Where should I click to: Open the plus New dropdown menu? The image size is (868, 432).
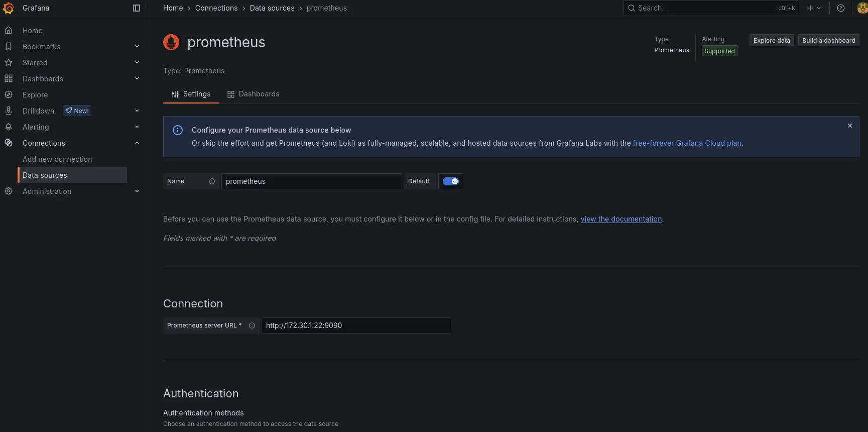click(x=814, y=8)
